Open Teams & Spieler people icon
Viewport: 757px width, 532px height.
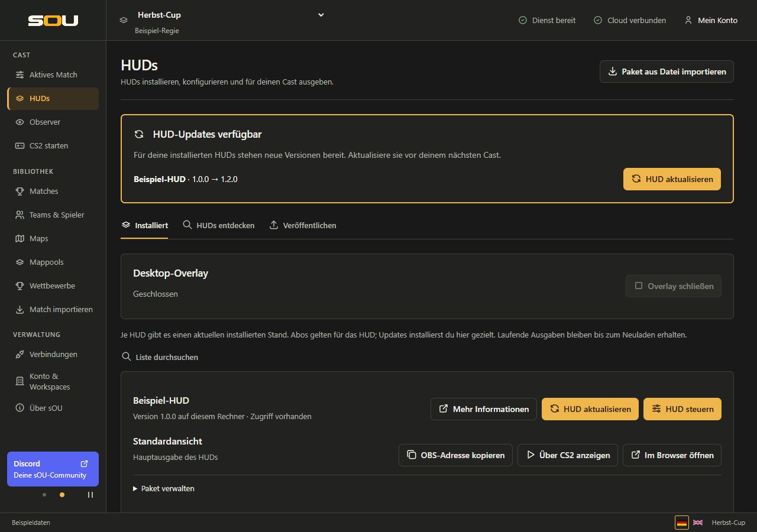(20, 215)
